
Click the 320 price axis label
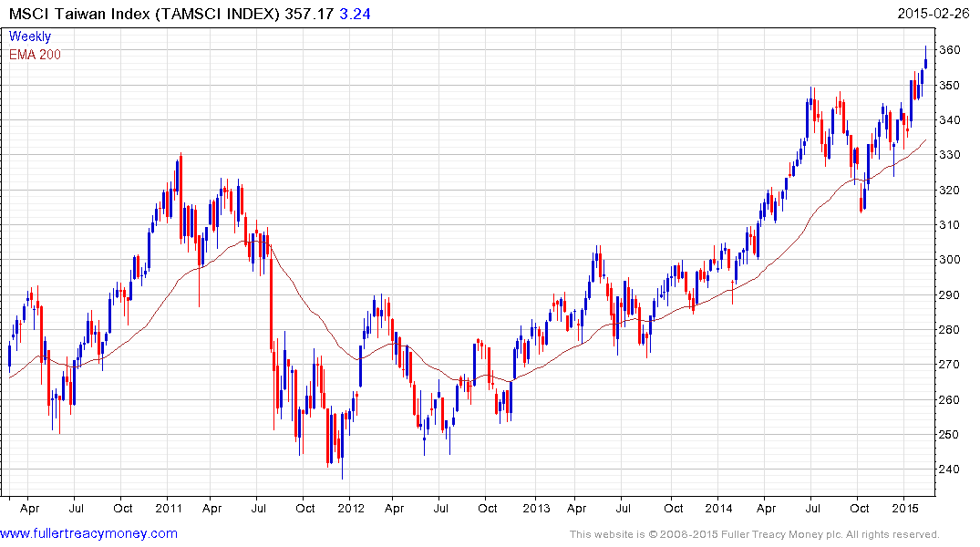[950, 190]
